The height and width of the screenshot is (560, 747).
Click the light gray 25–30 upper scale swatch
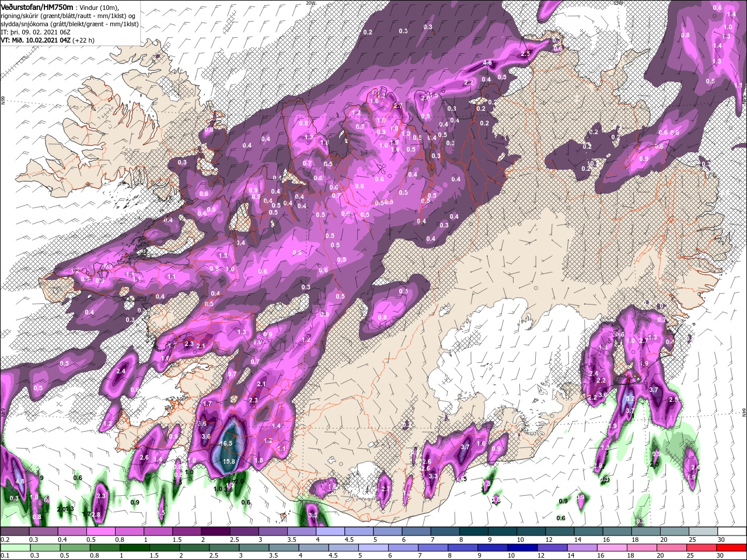pos(703,532)
